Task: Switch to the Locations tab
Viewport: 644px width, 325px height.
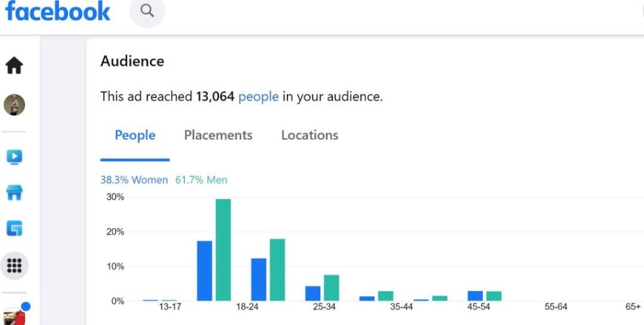Action: [309, 135]
